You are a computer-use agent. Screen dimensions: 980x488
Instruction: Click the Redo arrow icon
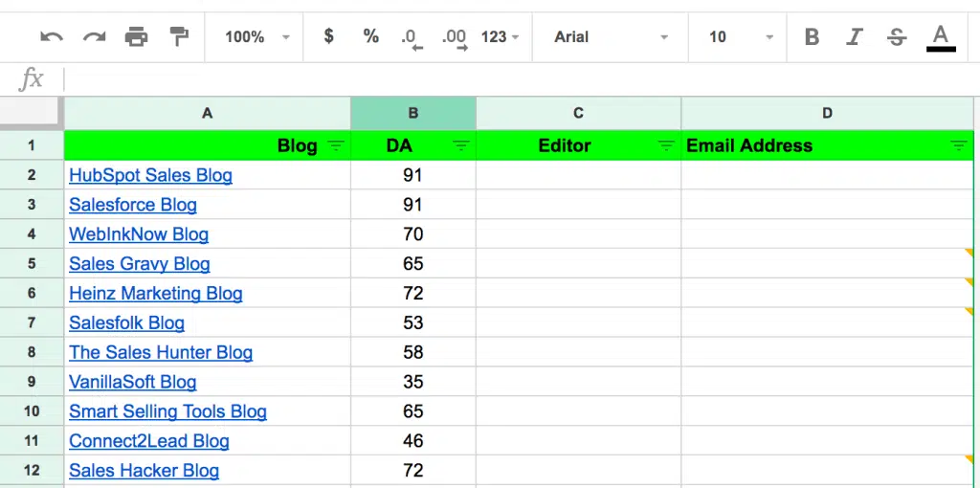click(94, 37)
